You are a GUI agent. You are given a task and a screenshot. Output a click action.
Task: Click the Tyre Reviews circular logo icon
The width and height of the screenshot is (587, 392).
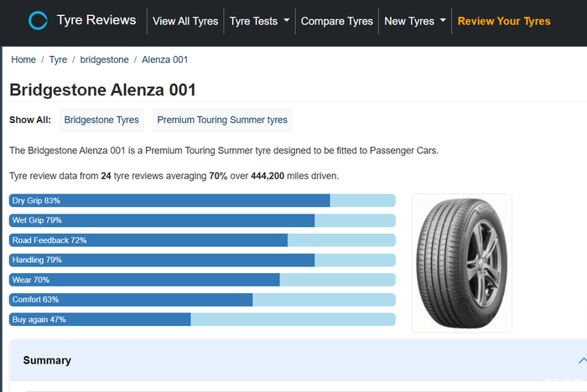(38, 21)
